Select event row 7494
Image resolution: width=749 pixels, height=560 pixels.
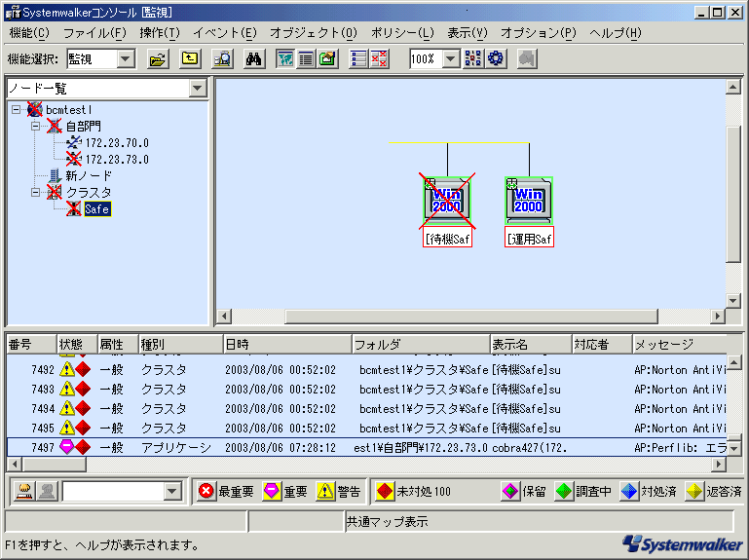click(367, 409)
